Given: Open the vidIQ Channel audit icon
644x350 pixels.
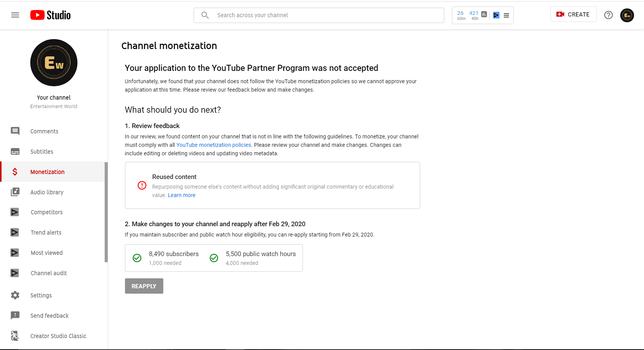Looking at the screenshot, I should 15,273.
